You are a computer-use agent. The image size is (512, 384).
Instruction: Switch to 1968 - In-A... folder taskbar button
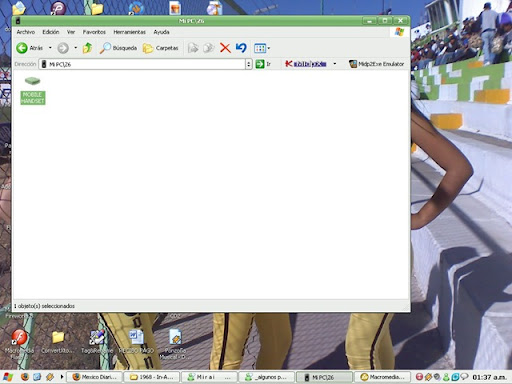pos(152,377)
